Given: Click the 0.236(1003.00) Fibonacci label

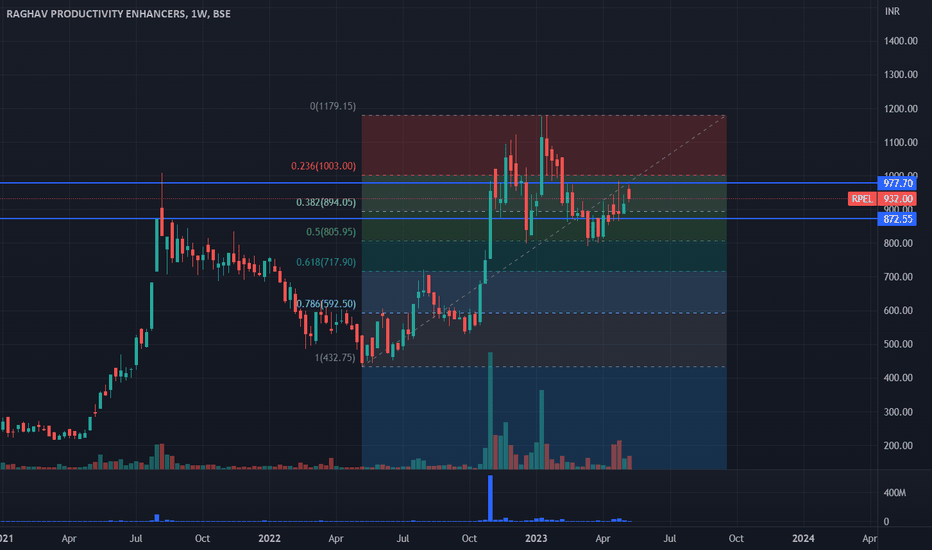Looking at the screenshot, I should tap(323, 166).
